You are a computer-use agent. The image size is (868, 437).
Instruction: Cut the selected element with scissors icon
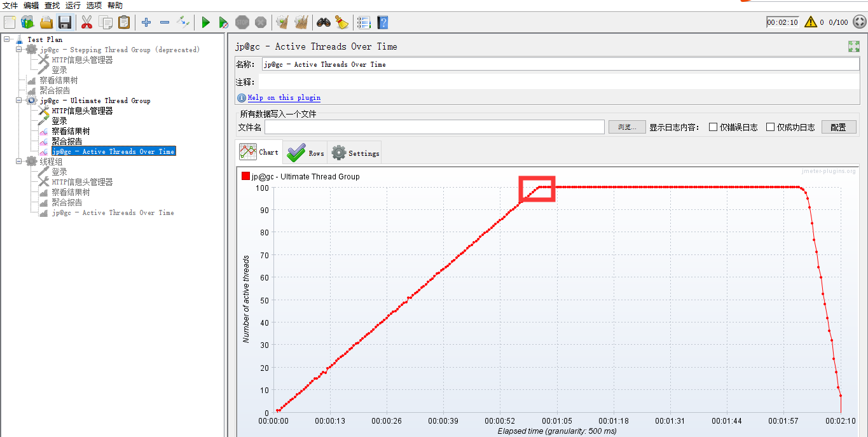[x=86, y=22]
